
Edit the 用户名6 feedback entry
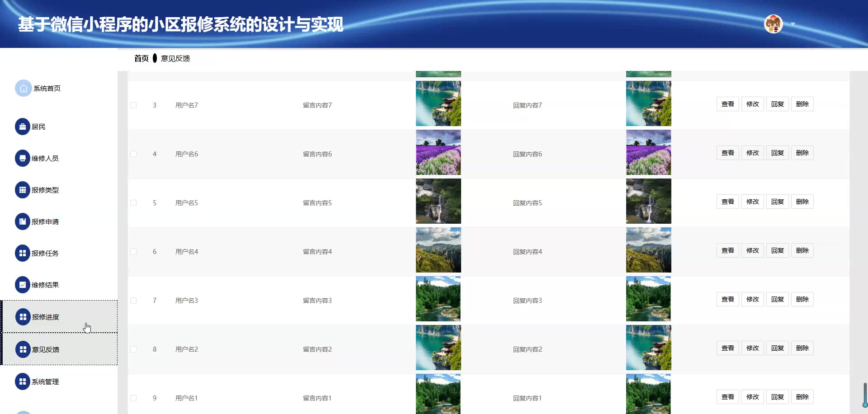pyautogui.click(x=753, y=153)
